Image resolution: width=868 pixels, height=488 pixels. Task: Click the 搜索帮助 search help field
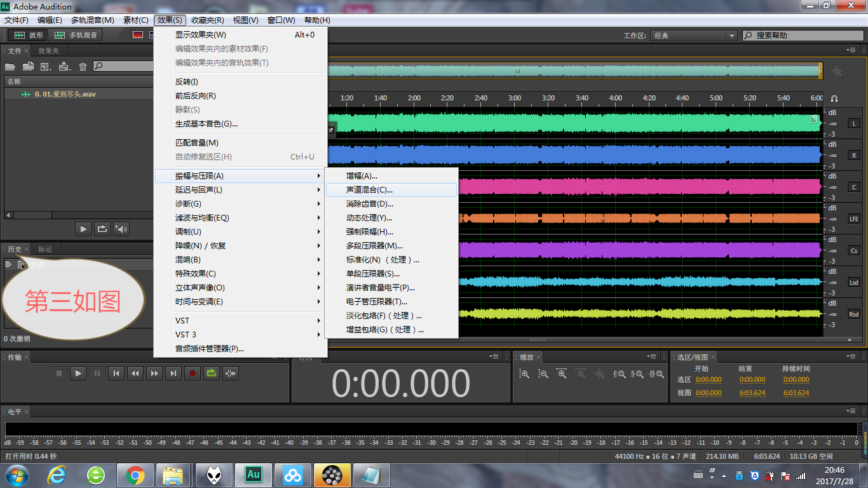pos(802,36)
